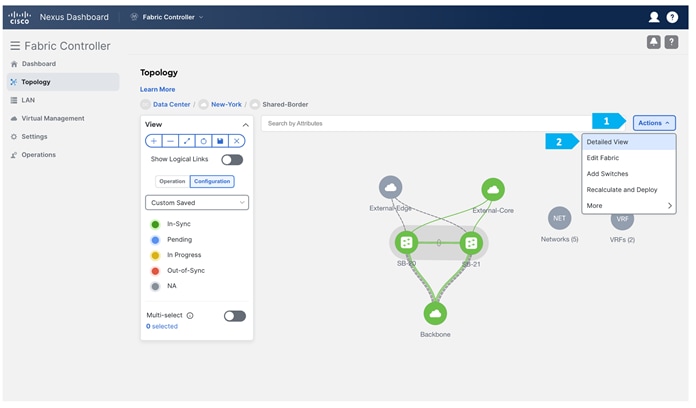Open help in top navy bar
Image resolution: width=696 pixels, height=408 pixels.
point(672,17)
